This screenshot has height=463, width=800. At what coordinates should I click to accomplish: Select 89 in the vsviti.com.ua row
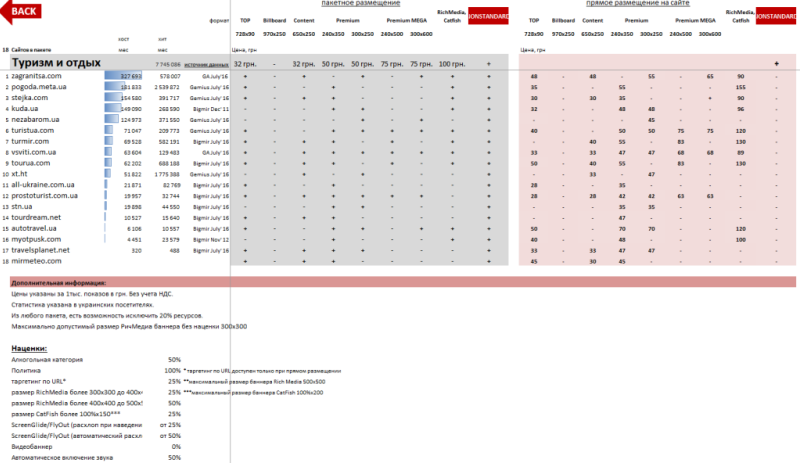(x=740, y=152)
